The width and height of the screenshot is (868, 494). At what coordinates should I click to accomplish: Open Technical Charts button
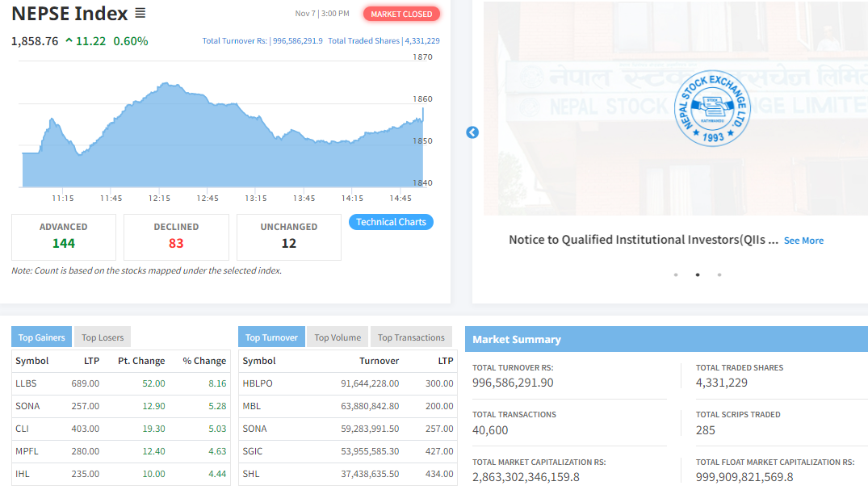click(x=391, y=222)
